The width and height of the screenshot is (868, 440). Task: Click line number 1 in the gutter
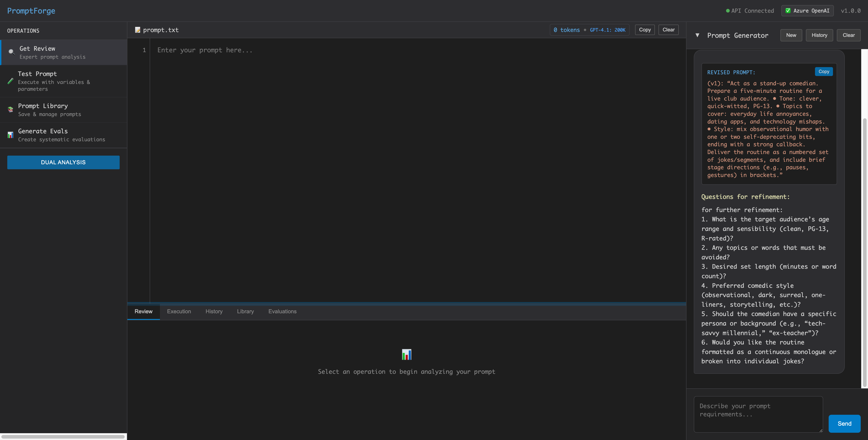tap(144, 50)
